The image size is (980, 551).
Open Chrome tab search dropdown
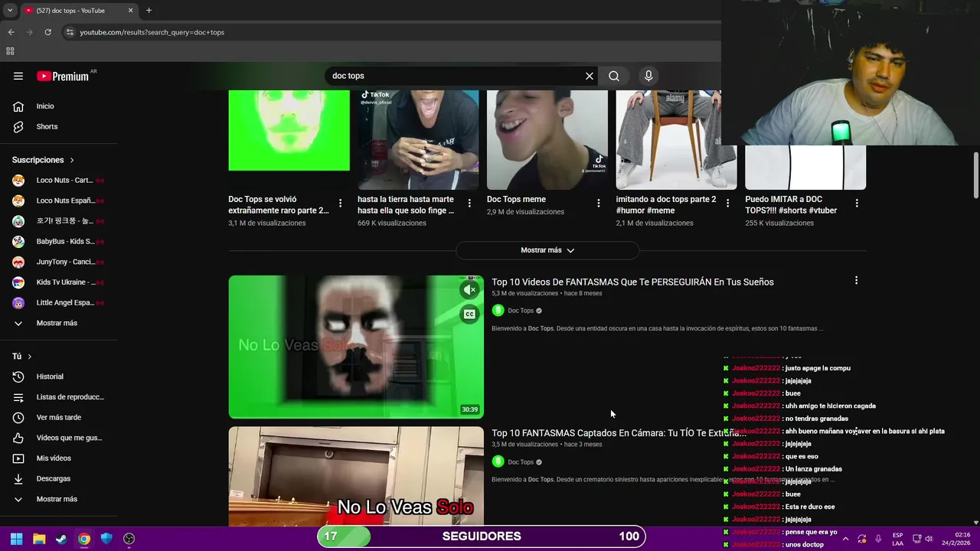click(x=10, y=11)
